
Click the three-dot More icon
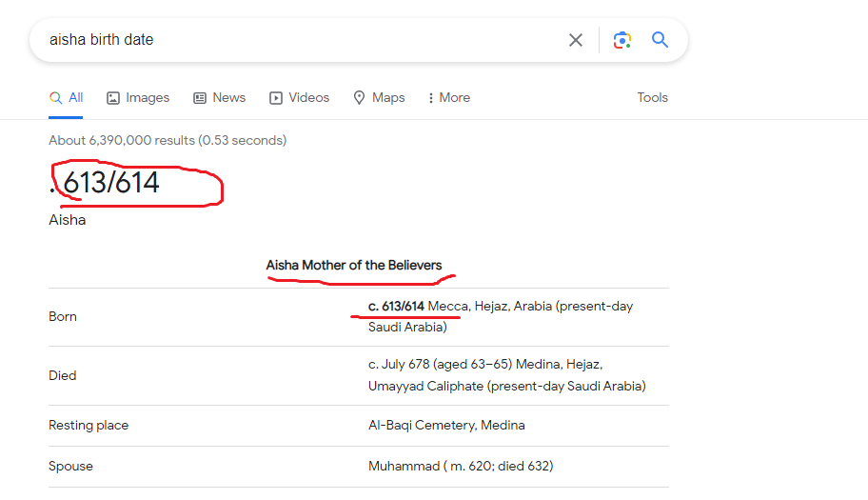pyautogui.click(x=431, y=98)
